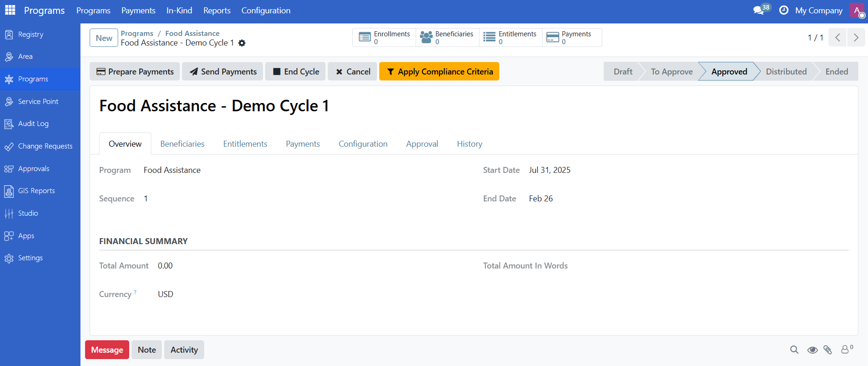Open Registry from the sidebar
868x366 pixels.
(40, 34)
